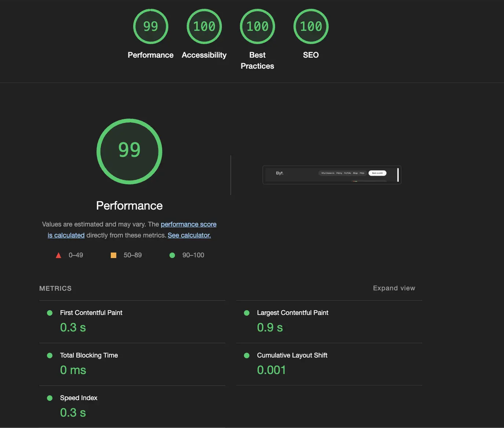Click the Performance gauge showing 99
This screenshot has width=504, height=428.
tap(150, 26)
